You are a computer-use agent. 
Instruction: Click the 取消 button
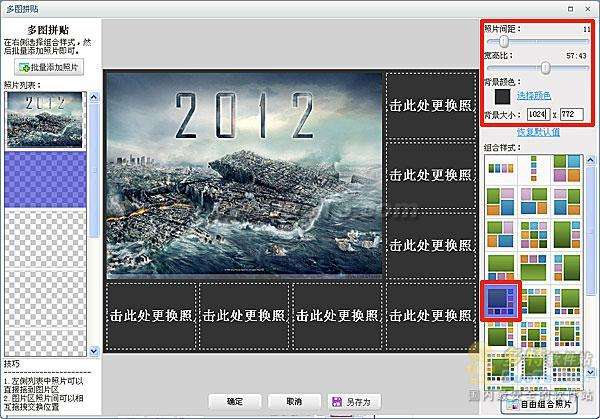(294, 401)
